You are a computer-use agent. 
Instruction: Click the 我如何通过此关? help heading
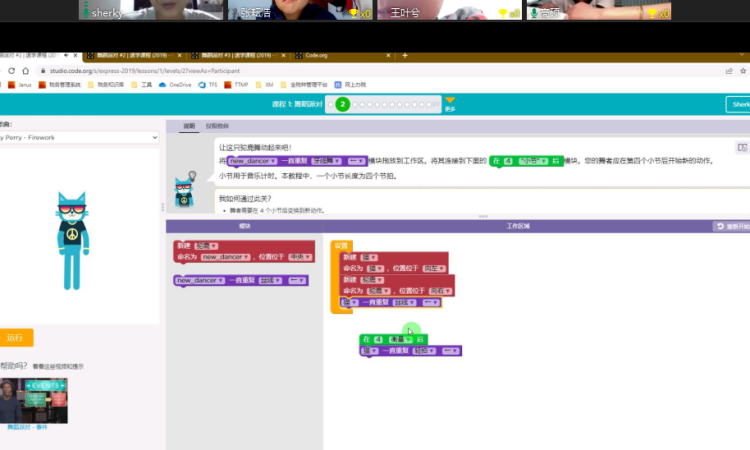(245, 198)
